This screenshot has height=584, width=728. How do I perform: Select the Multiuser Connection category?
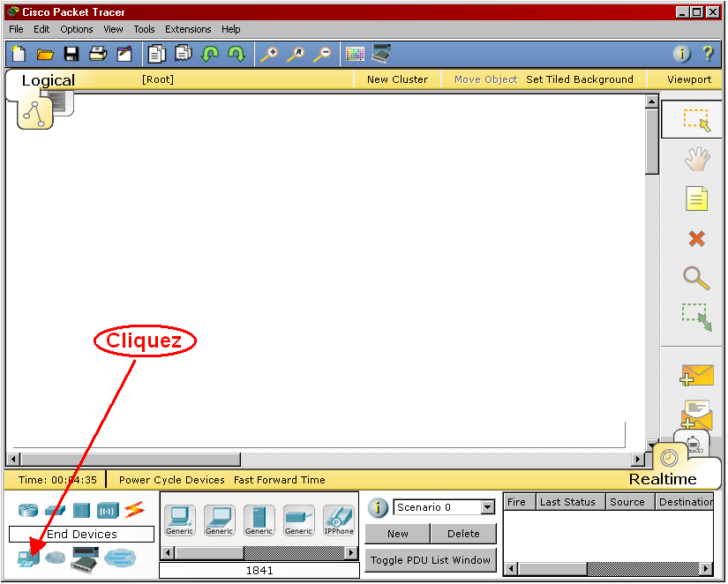coord(120,558)
